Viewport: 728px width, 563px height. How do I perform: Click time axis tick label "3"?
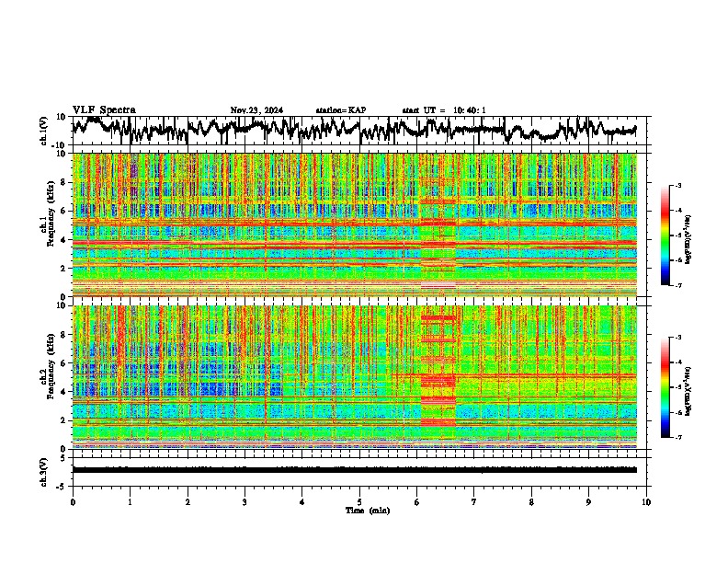[245, 502]
